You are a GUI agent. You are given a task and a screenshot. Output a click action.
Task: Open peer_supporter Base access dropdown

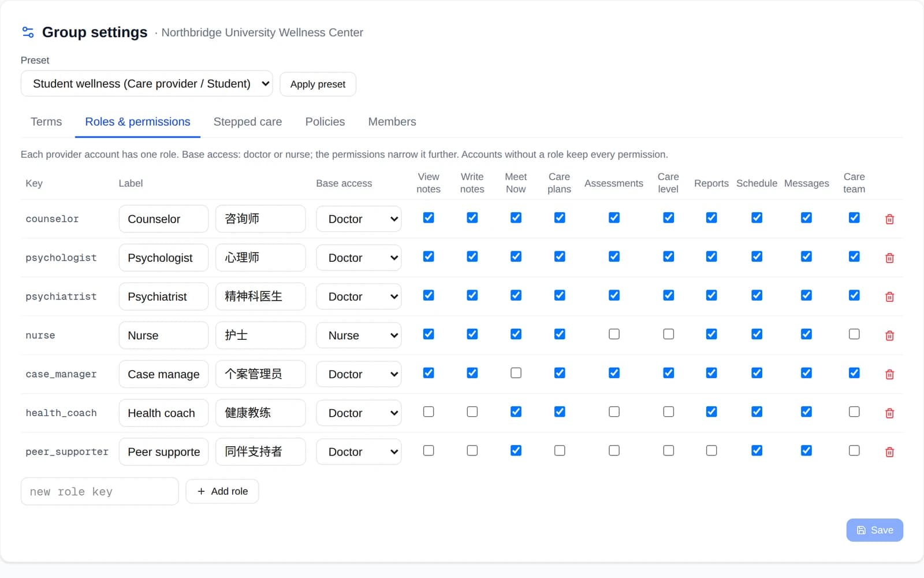pyautogui.click(x=359, y=451)
